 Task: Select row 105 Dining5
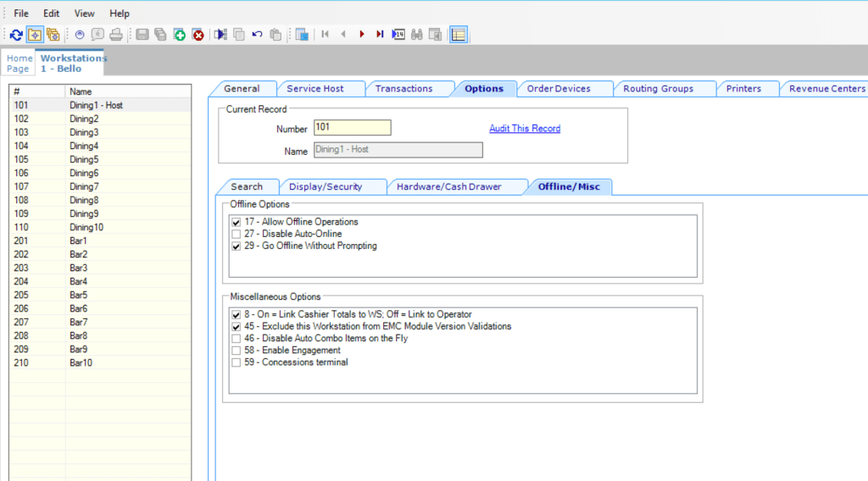pos(100,159)
